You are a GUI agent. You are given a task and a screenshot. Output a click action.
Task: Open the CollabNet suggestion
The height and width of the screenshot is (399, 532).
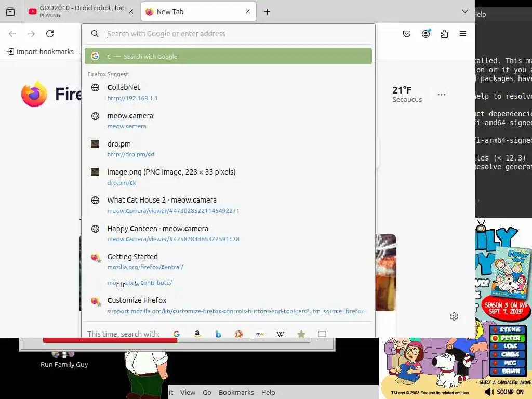pyautogui.click(x=228, y=92)
